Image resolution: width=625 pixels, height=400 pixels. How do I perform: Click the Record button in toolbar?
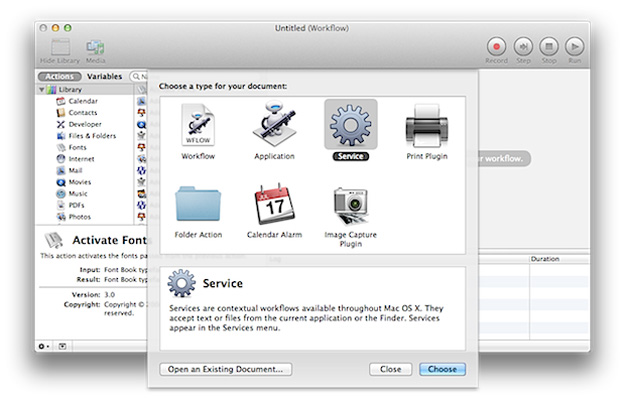pos(496,47)
